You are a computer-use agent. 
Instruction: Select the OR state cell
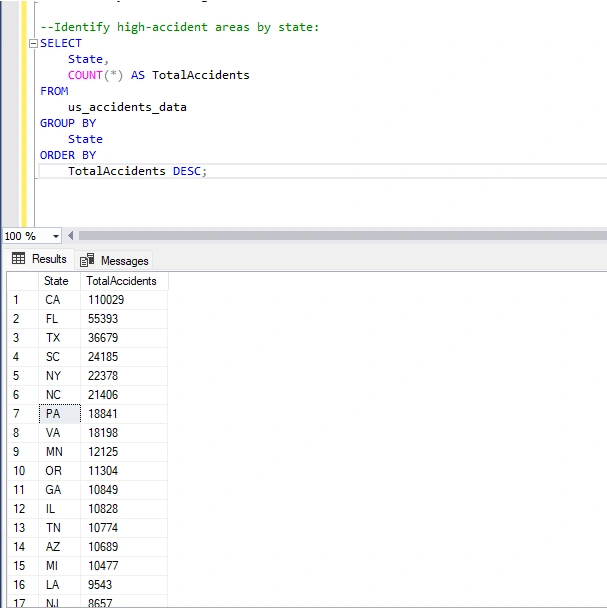point(59,471)
